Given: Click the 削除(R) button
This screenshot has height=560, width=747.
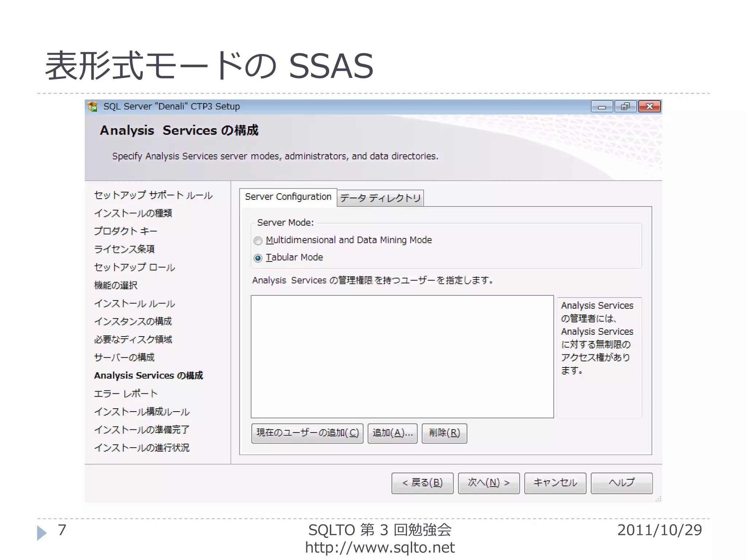Looking at the screenshot, I should pos(444,433).
